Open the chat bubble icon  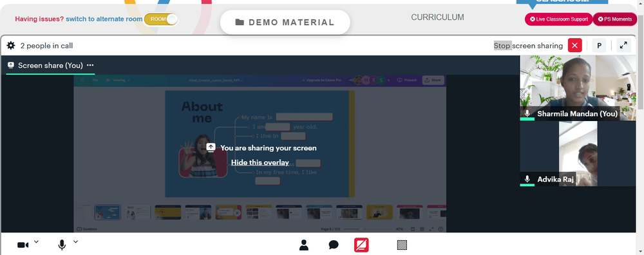(334, 245)
